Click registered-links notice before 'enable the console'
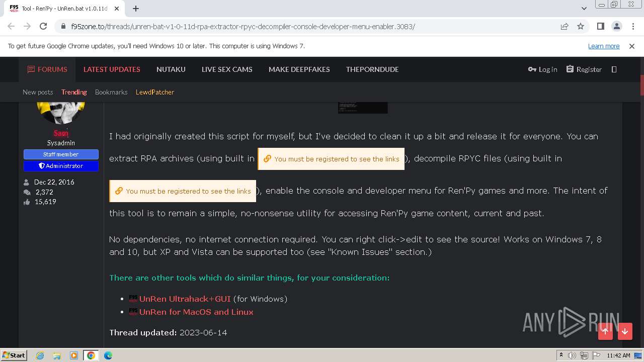 point(183,191)
